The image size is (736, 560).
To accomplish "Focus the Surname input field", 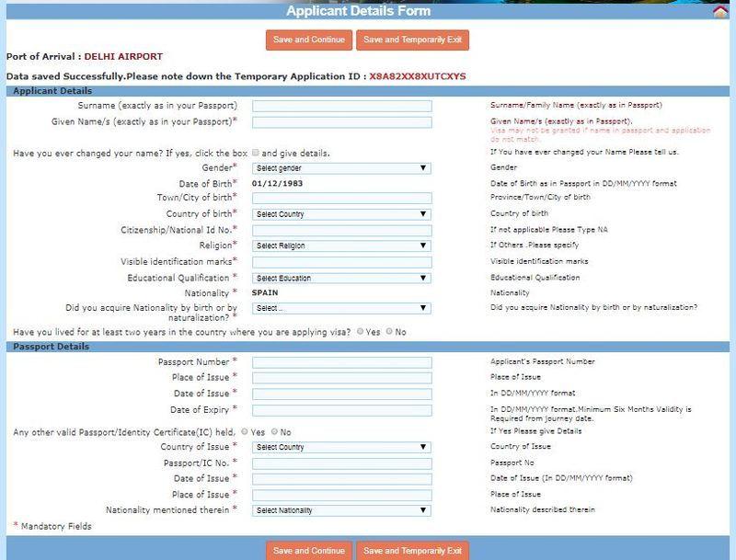I will click(x=341, y=106).
